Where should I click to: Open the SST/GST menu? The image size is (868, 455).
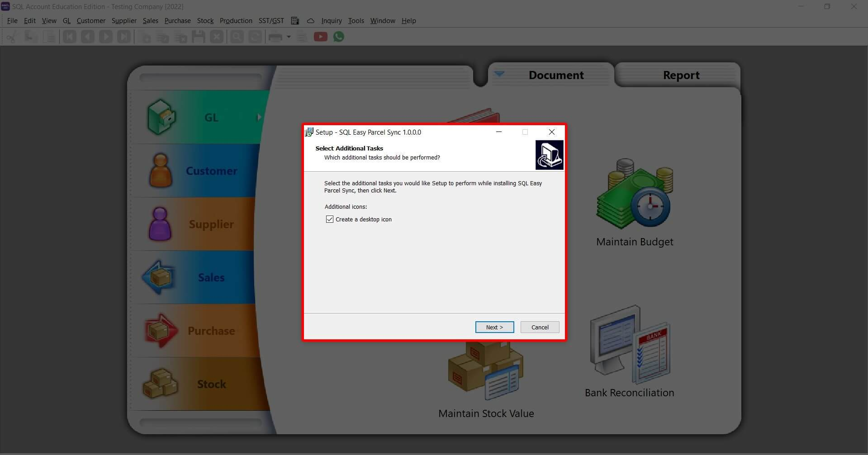click(x=271, y=21)
